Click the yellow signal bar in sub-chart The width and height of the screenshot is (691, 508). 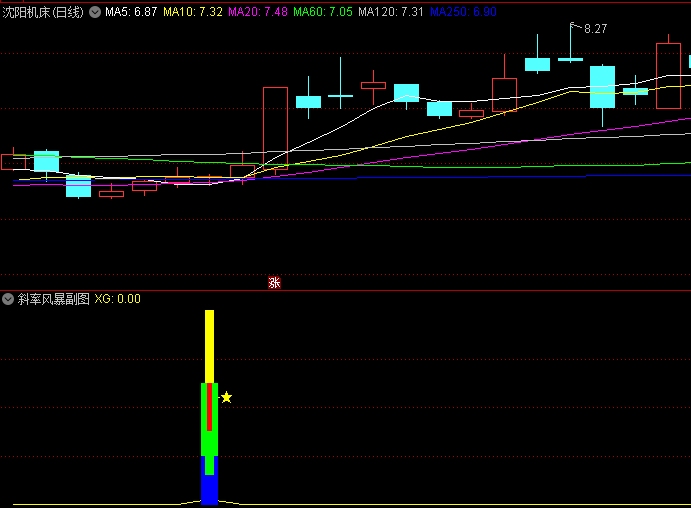tap(209, 346)
